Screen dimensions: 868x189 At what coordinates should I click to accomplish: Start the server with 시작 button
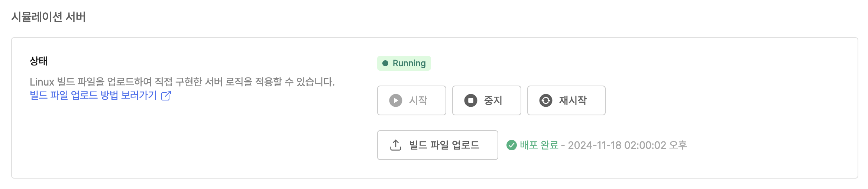[412, 100]
